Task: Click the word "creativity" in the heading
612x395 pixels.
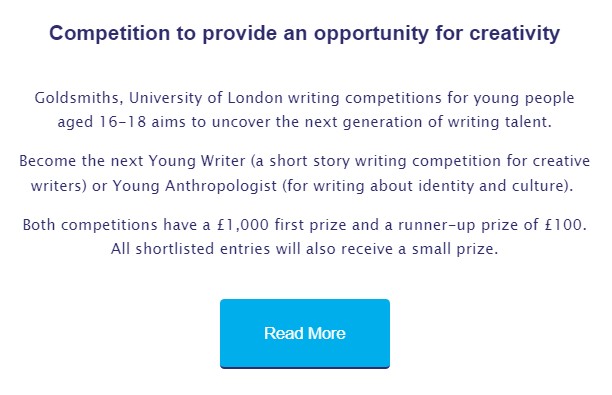Action: click(514, 34)
